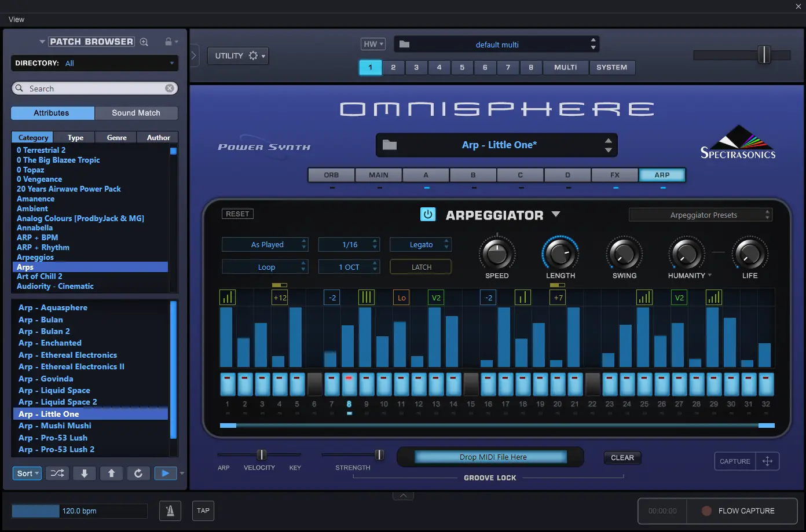Open the Directory dropdown

[94, 63]
